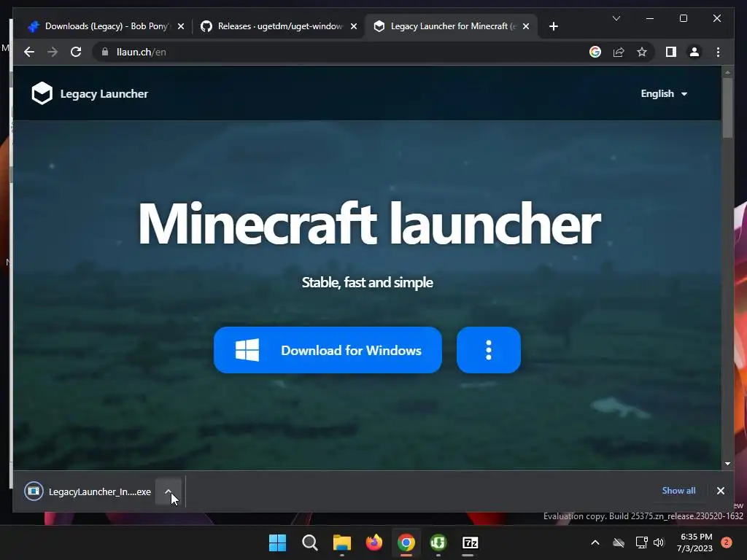
Task: Close the Legacy Launcher for Minecraft tab
Action: pyautogui.click(x=526, y=26)
